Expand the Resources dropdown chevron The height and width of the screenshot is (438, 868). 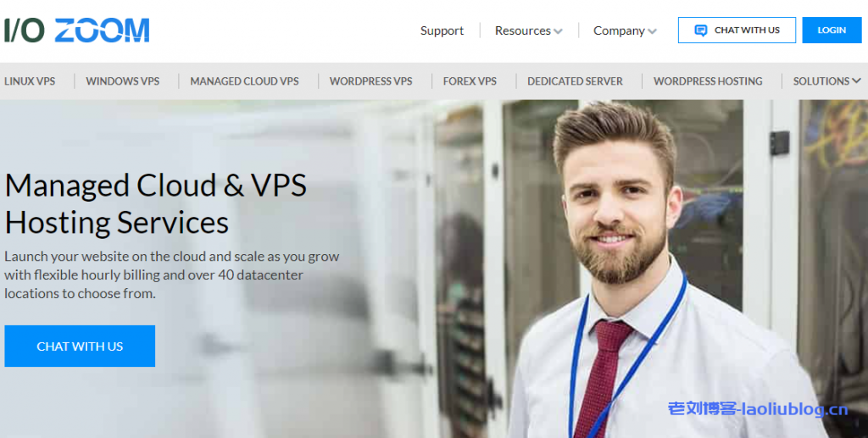point(558,31)
